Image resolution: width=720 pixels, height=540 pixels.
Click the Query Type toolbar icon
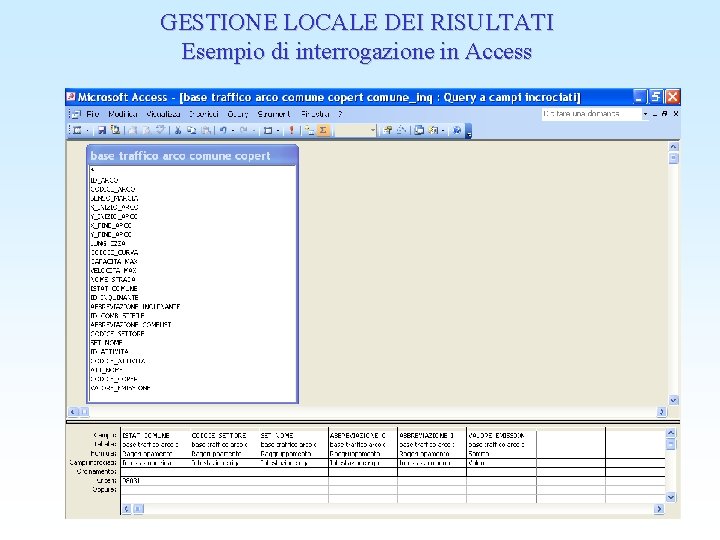[268, 130]
